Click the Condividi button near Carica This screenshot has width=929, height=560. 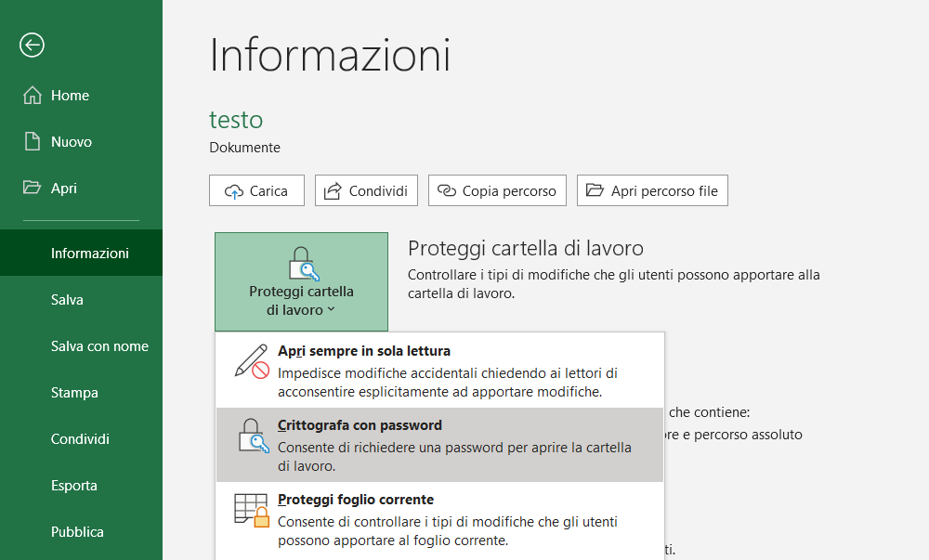[366, 190]
